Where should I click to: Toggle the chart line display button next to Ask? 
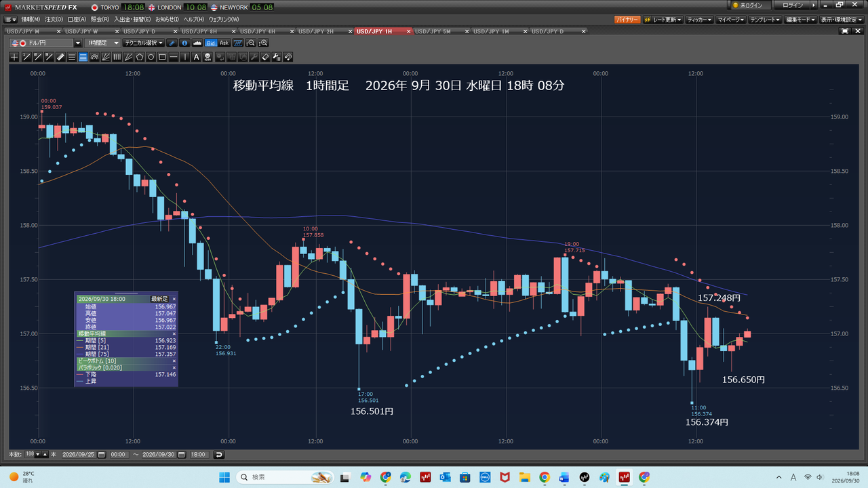coord(237,43)
